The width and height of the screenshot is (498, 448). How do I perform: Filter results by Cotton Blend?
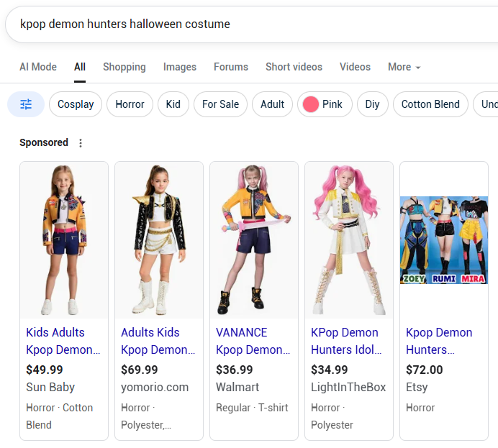[x=430, y=104]
